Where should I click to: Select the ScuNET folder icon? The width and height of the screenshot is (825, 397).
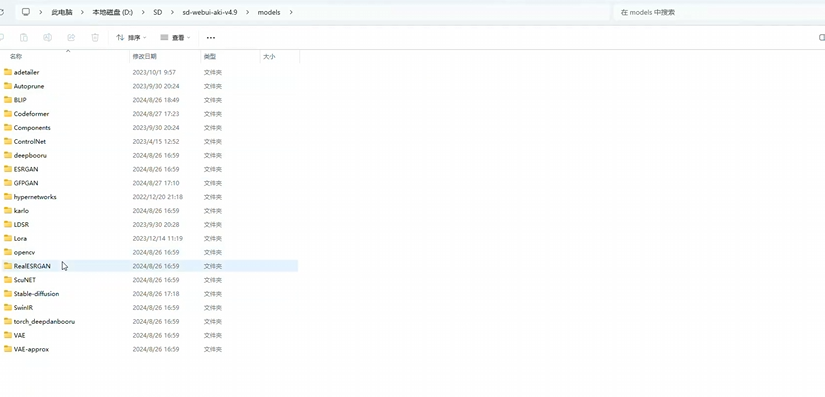[8, 280]
